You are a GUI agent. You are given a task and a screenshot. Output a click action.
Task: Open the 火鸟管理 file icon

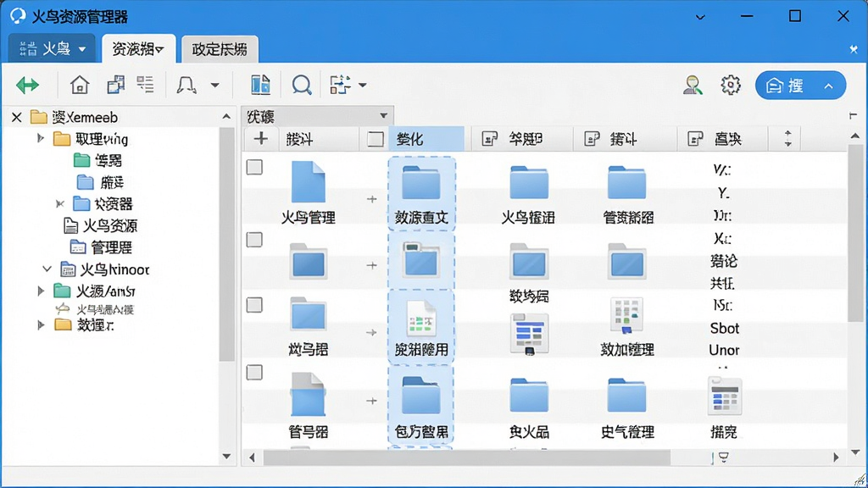(309, 182)
